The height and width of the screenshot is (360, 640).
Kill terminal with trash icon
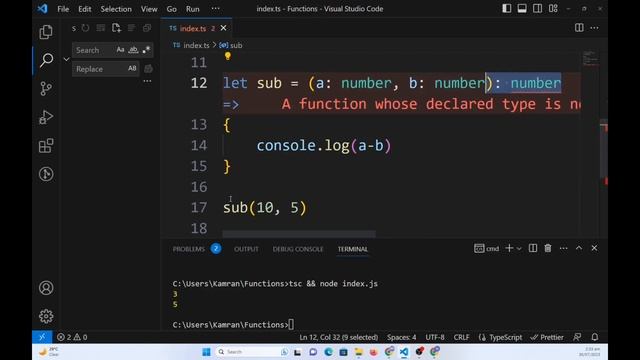point(548,248)
